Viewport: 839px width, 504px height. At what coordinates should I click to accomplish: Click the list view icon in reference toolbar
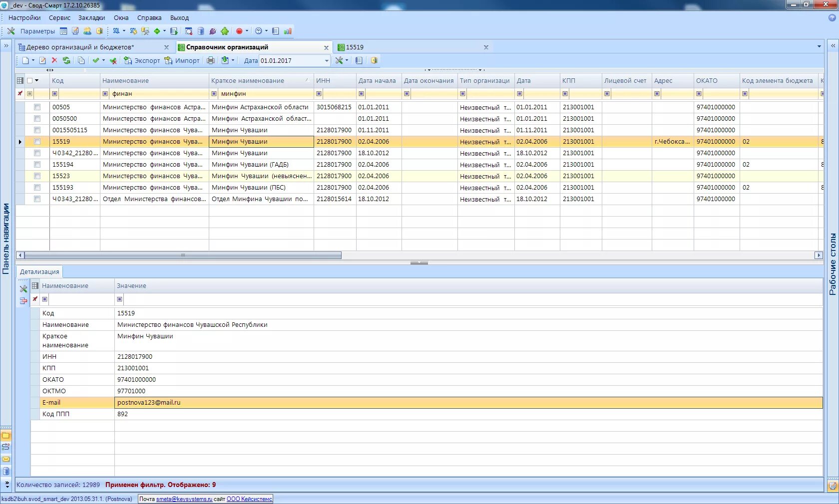359,60
